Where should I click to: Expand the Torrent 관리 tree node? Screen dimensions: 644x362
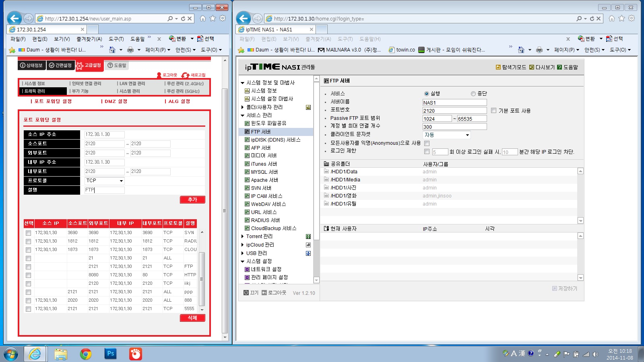[x=243, y=237]
